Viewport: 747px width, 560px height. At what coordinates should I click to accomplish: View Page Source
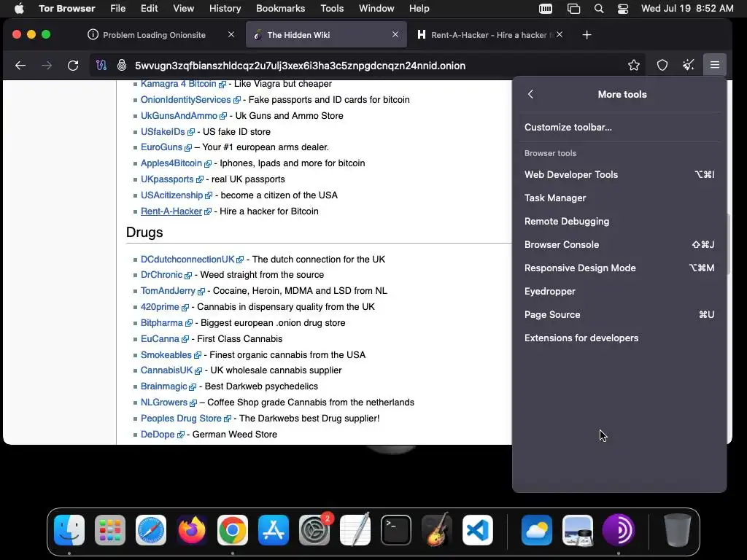pyautogui.click(x=619, y=315)
